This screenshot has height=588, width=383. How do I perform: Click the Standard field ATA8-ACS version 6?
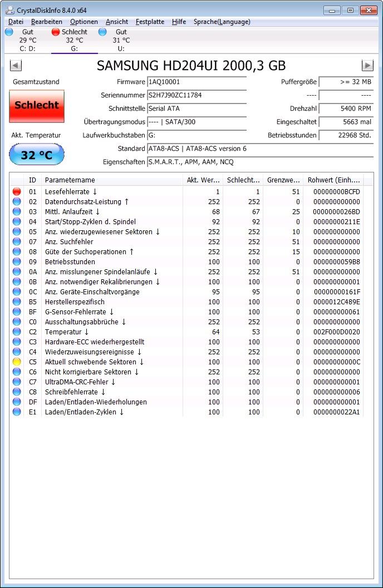pyautogui.click(x=261, y=149)
